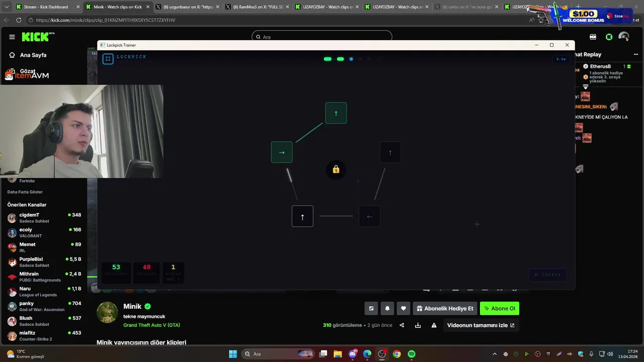The image size is (644, 362).
Task: Click the Kick search field 'Ara'
Action: [x=322, y=37]
